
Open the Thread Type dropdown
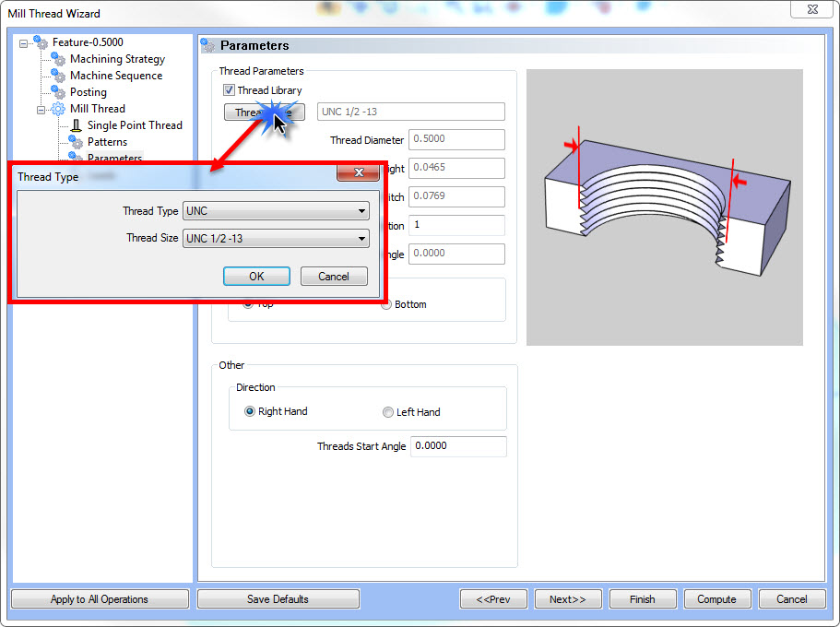pos(276,211)
